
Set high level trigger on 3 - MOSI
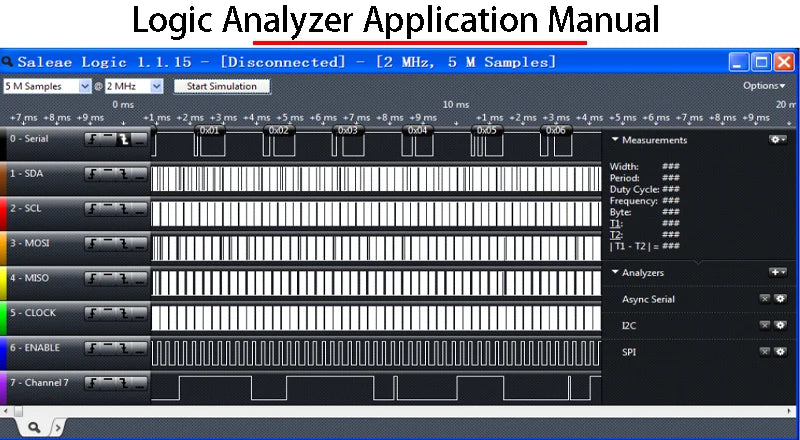pos(108,244)
